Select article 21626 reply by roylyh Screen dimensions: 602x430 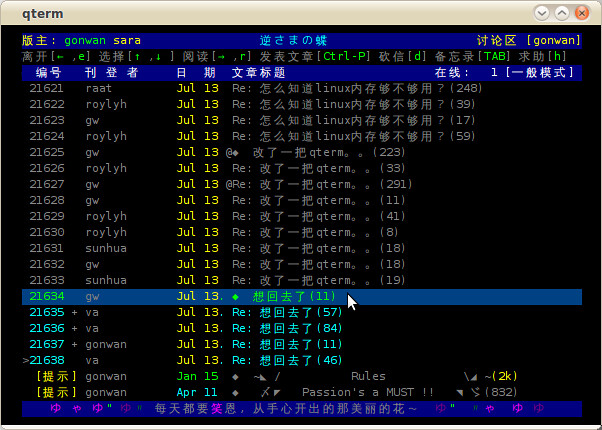click(302, 169)
